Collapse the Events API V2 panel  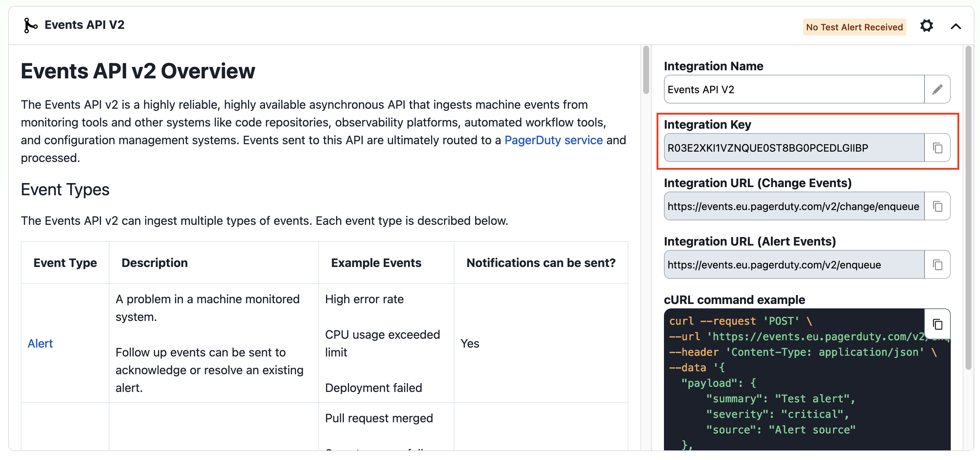coord(956,26)
